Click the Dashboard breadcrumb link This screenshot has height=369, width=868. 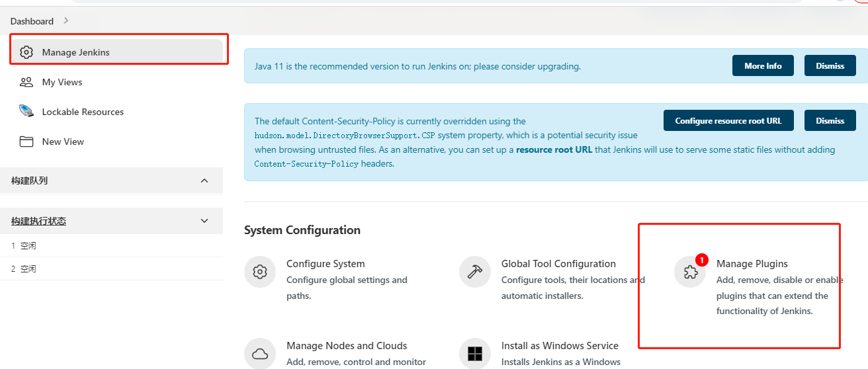(x=32, y=21)
